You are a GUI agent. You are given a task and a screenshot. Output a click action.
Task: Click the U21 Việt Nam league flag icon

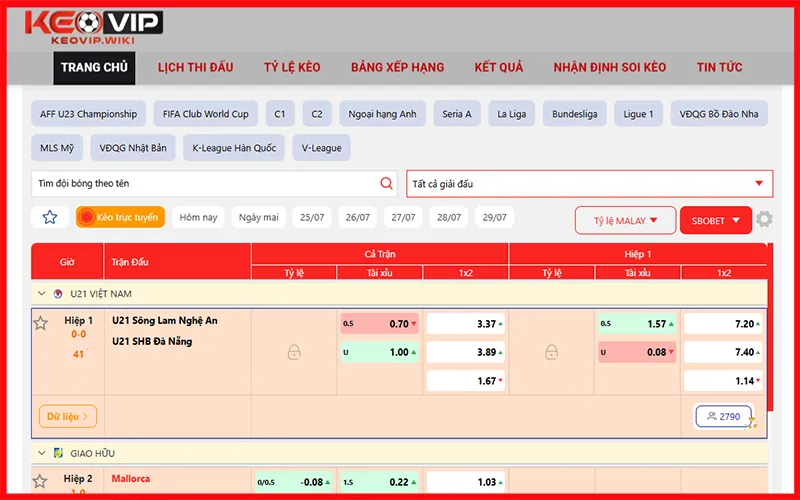(58, 294)
